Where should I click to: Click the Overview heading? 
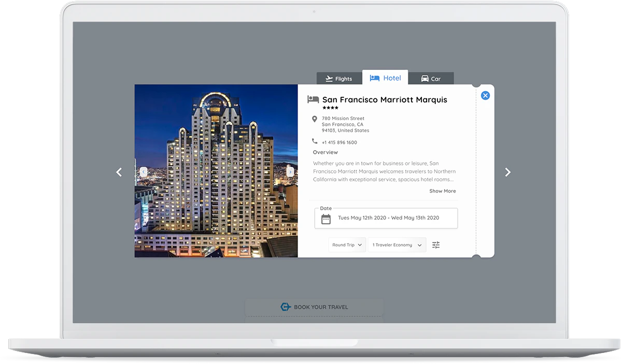[326, 152]
